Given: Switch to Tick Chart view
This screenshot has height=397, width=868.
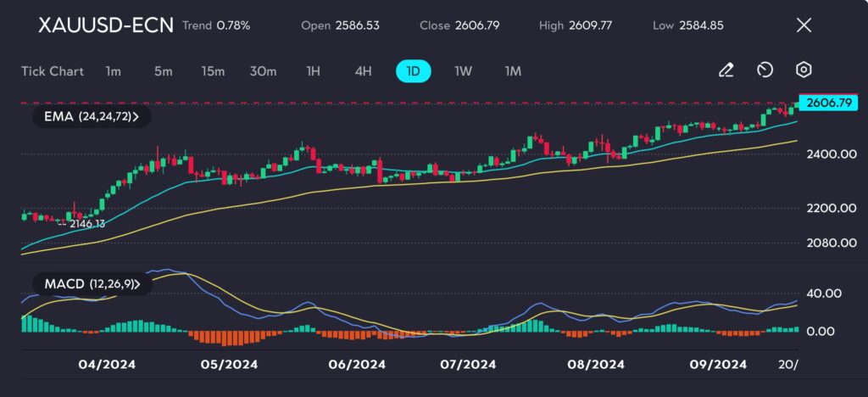Looking at the screenshot, I should coord(52,71).
